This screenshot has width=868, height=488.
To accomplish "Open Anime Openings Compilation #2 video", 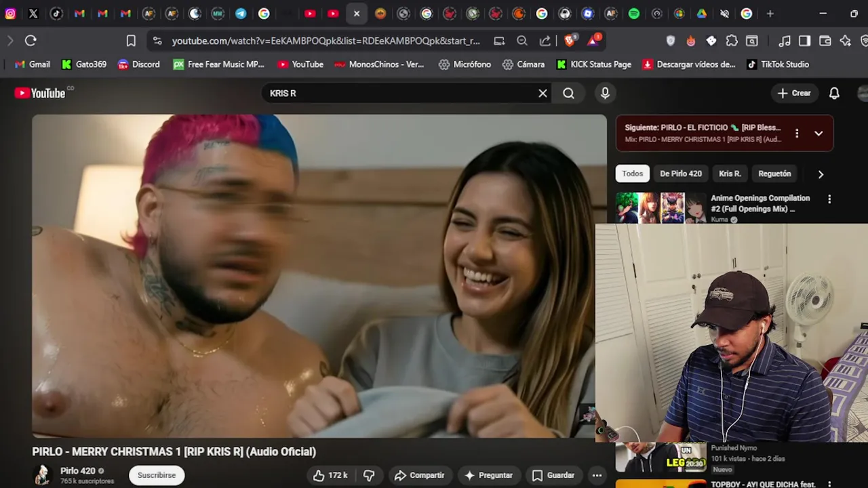I will click(x=760, y=203).
